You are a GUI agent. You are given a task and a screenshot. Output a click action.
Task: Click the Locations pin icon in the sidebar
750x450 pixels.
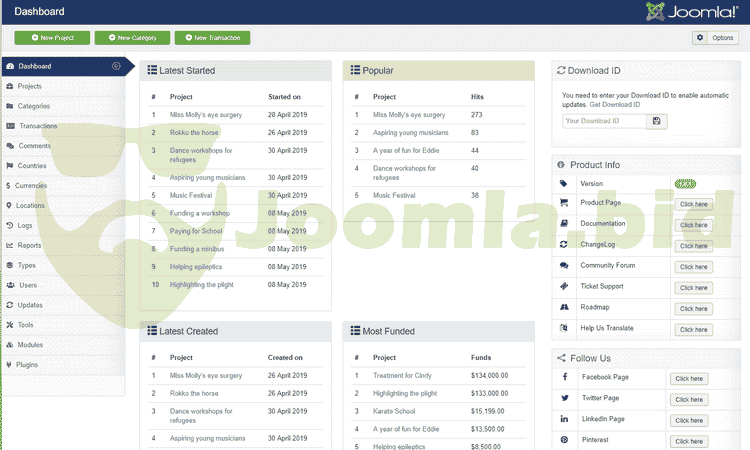point(10,205)
